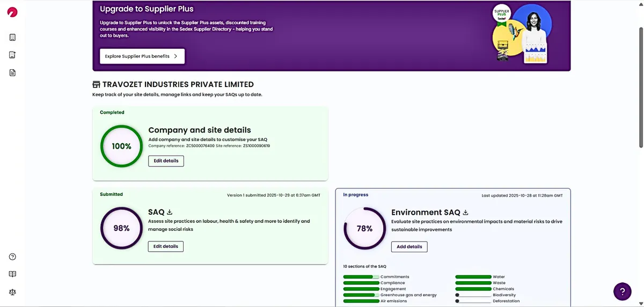Click the TRAVOZET INDUSTRIES PRIVATE LIMITED heading
The image size is (644, 307).
[x=178, y=84]
